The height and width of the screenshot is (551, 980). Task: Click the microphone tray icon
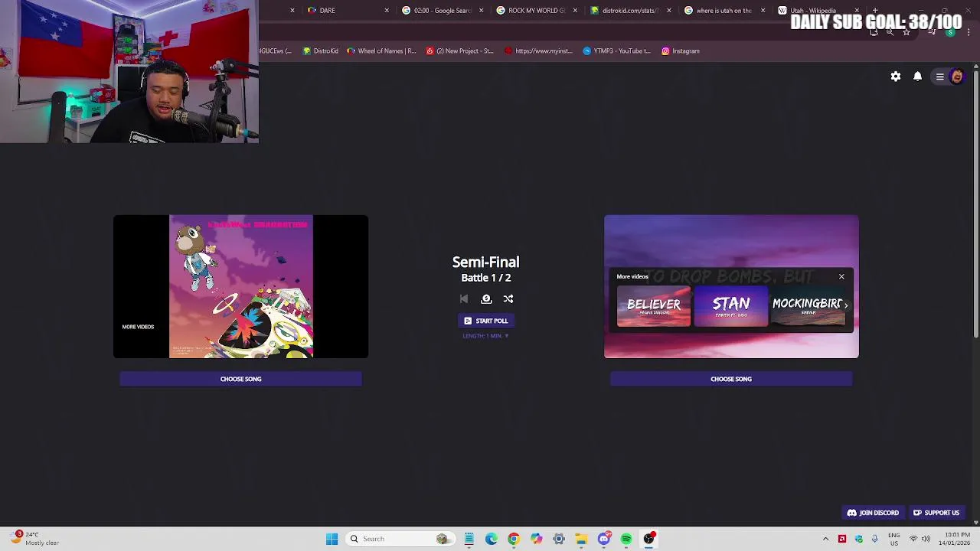tap(874, 539)
